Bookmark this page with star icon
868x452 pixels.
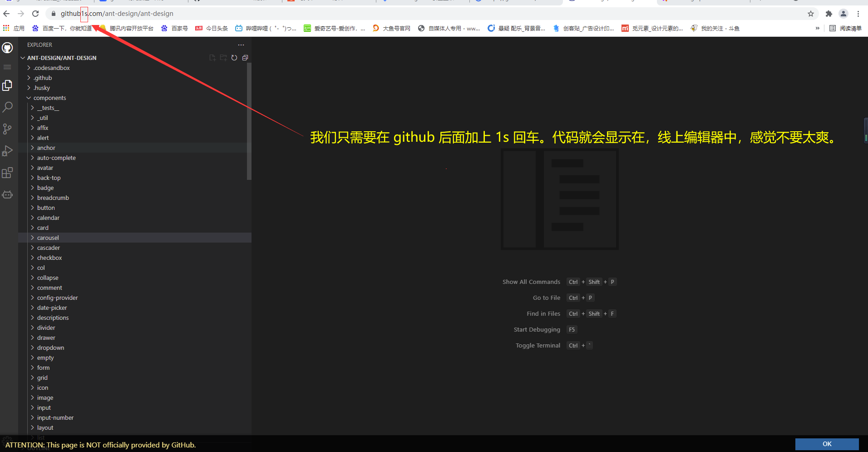[x=811, y=14]
